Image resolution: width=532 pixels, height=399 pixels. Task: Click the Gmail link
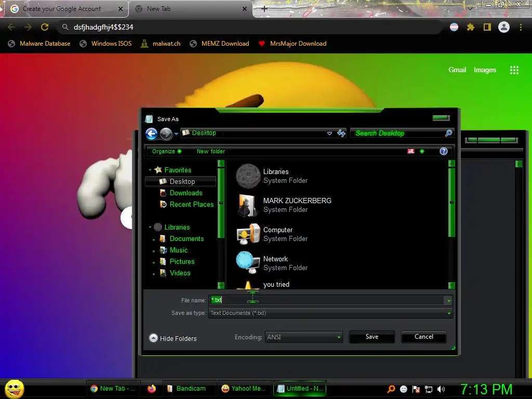point(457,70)
